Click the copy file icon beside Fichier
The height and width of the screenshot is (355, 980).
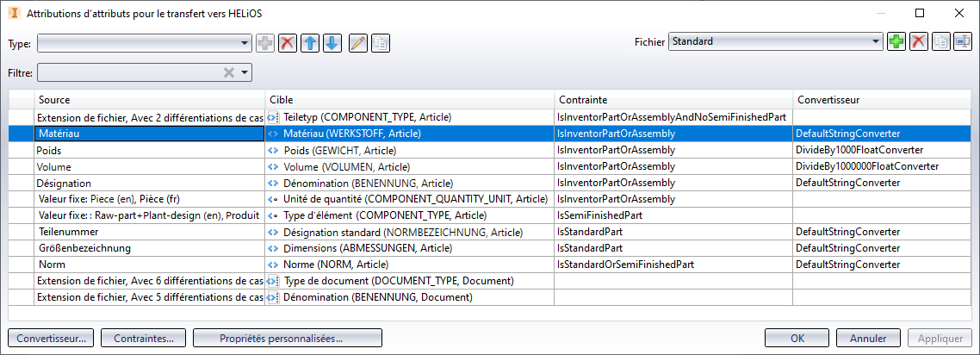point(940,42)
